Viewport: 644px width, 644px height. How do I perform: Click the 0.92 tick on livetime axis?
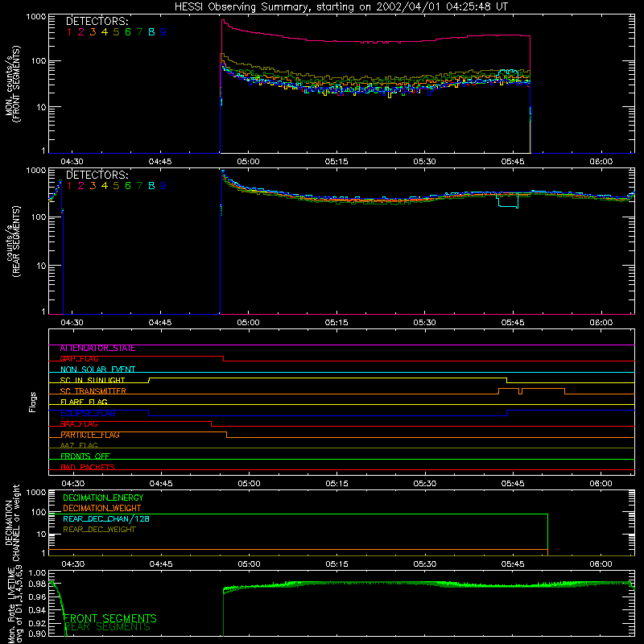pyautogui.click(x=37, y=623)
